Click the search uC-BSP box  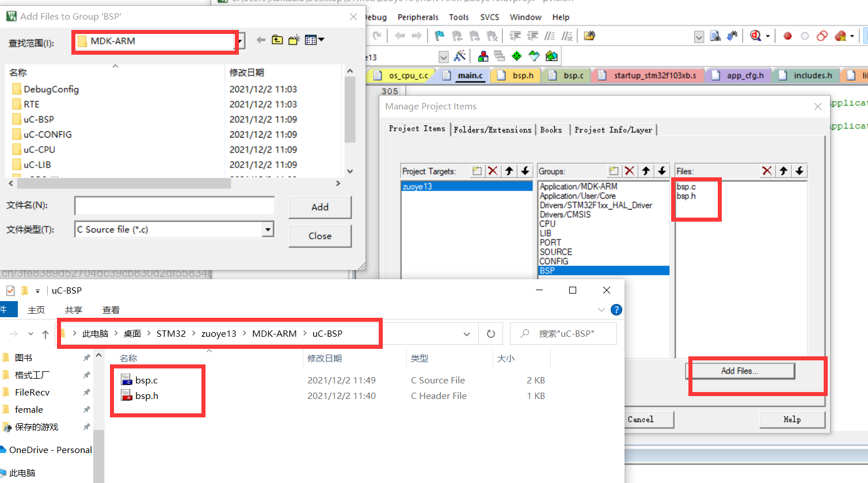564,334
